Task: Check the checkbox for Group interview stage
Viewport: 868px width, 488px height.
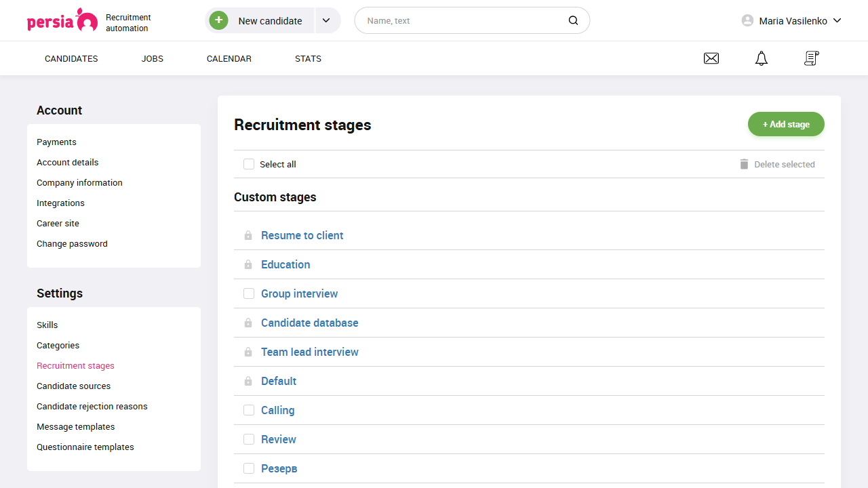Action: (249, 293)
